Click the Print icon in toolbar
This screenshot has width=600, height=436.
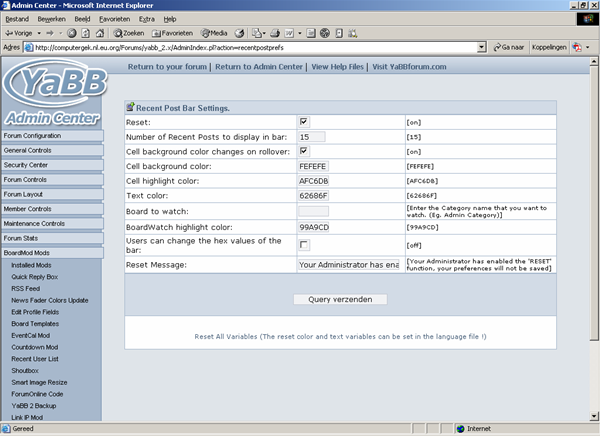click(275, 33)
